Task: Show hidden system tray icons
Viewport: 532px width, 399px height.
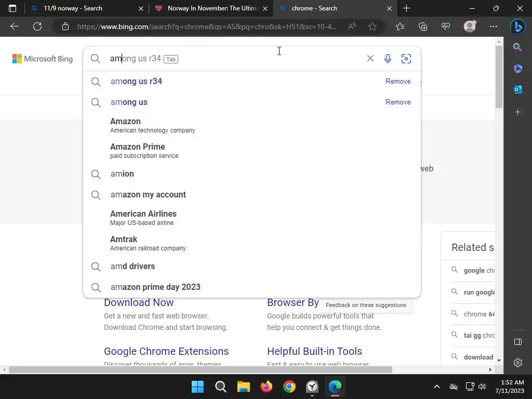Action: click(x=437, y=387)
